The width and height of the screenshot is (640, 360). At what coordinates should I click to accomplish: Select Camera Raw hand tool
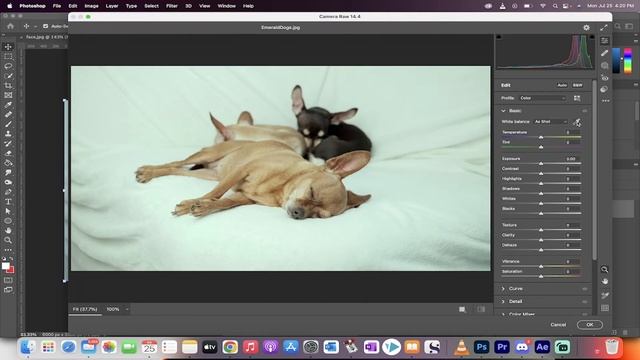(x=604, y=282)
